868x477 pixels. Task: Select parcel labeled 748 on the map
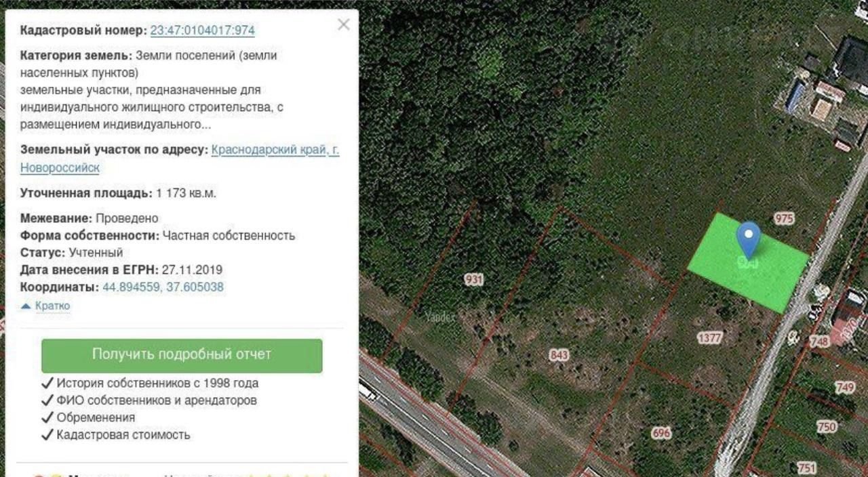[x=820, y=342]
